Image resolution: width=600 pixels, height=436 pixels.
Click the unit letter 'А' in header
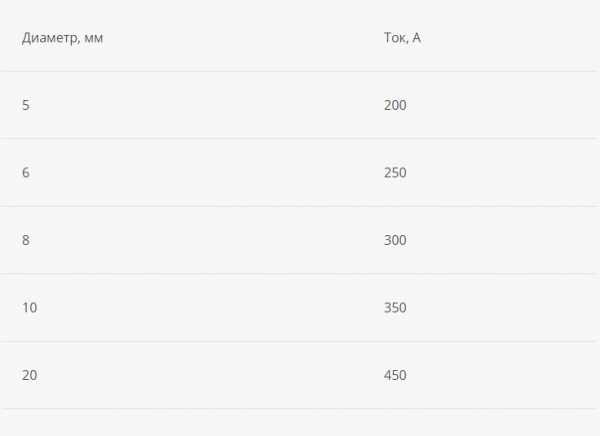[416, 38]
